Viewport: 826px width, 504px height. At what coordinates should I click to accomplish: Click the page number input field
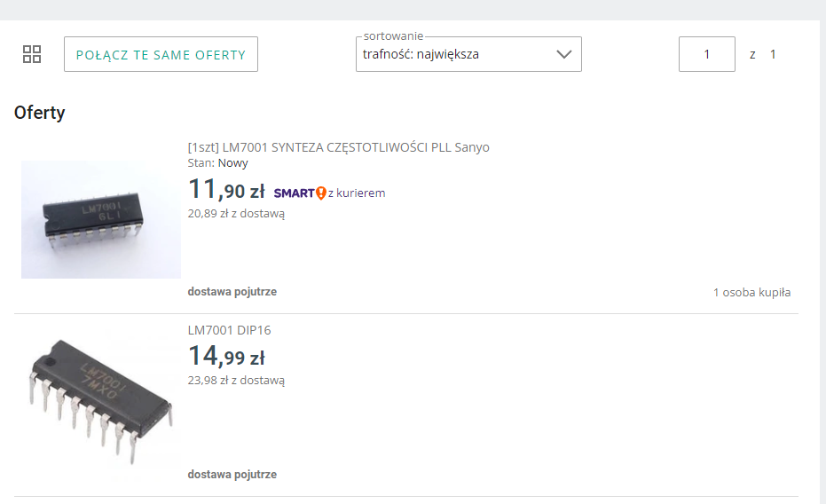706,54
